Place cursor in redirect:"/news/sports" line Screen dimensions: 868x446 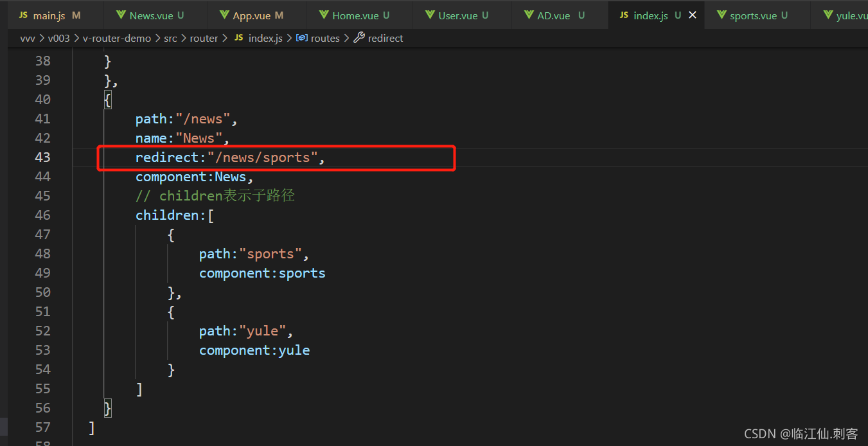pyautogui.click(x=230, y=157)
